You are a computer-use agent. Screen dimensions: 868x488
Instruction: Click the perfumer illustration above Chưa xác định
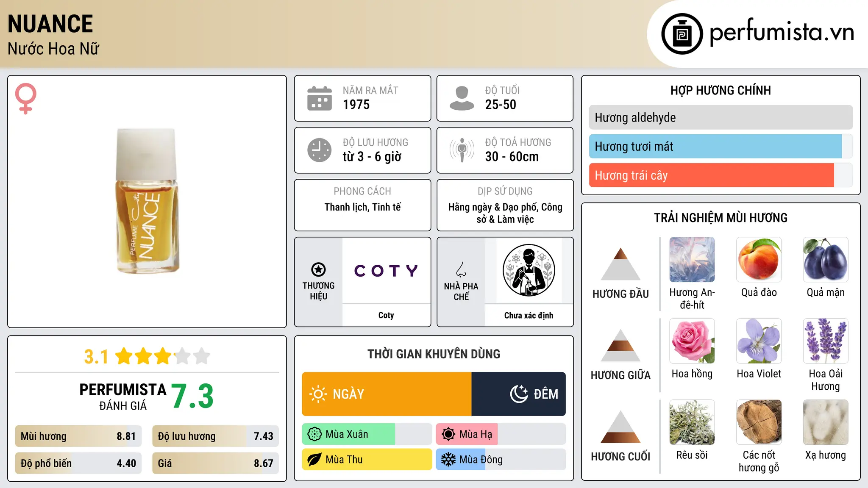[529, 270]
